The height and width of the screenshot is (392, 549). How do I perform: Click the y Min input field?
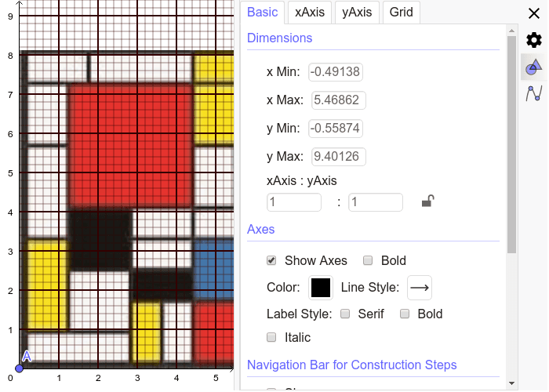336,128
